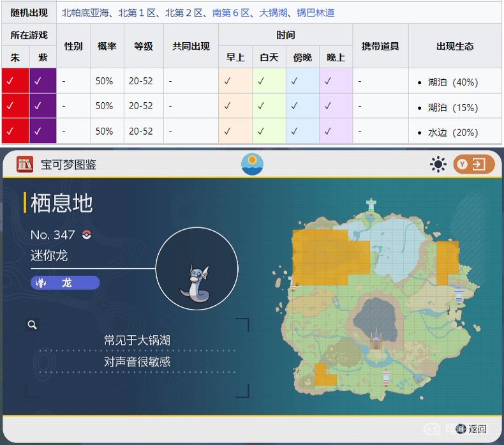Click the Y exit button
This screenshot has width=504, height=445.
474,165
